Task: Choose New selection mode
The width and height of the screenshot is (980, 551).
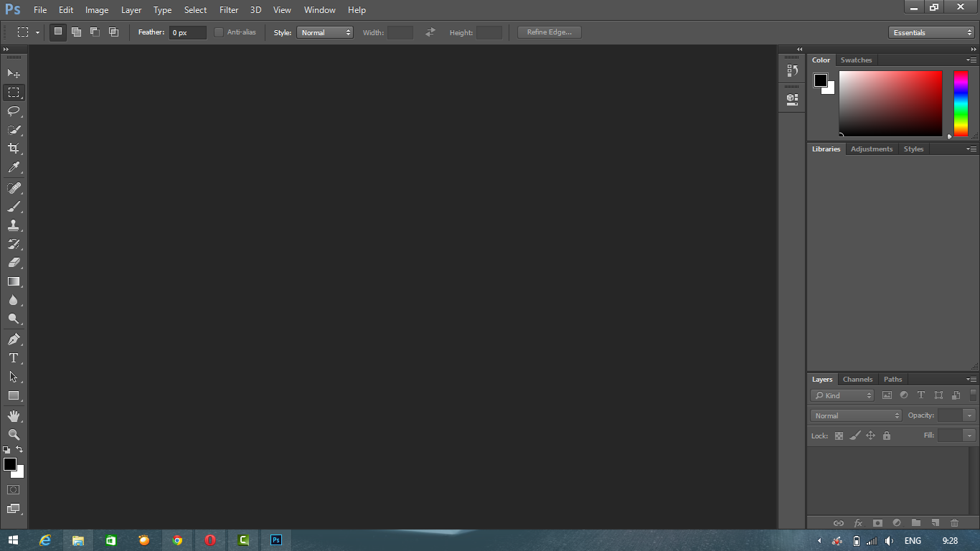Action: pos(58,32)
